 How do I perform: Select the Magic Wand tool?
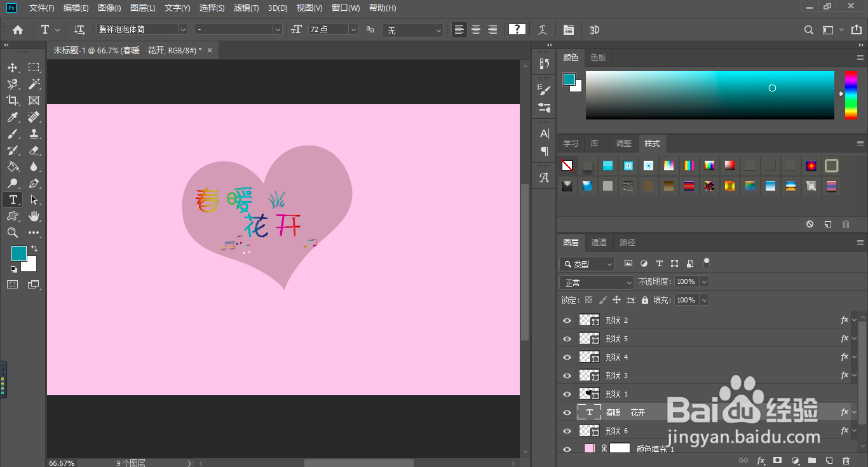pyautogui.click(x=34, y=84)
